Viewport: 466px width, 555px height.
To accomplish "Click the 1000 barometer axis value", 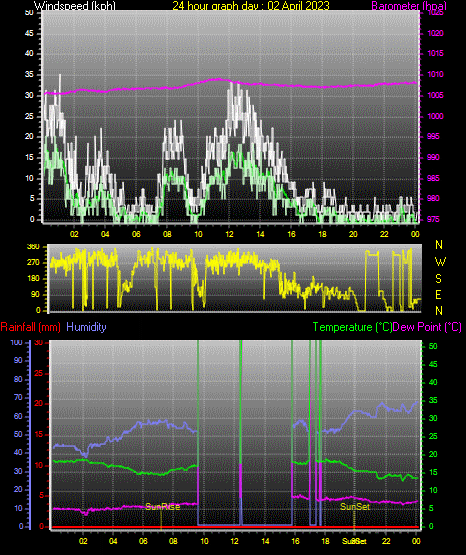I will tap(436, 116).
